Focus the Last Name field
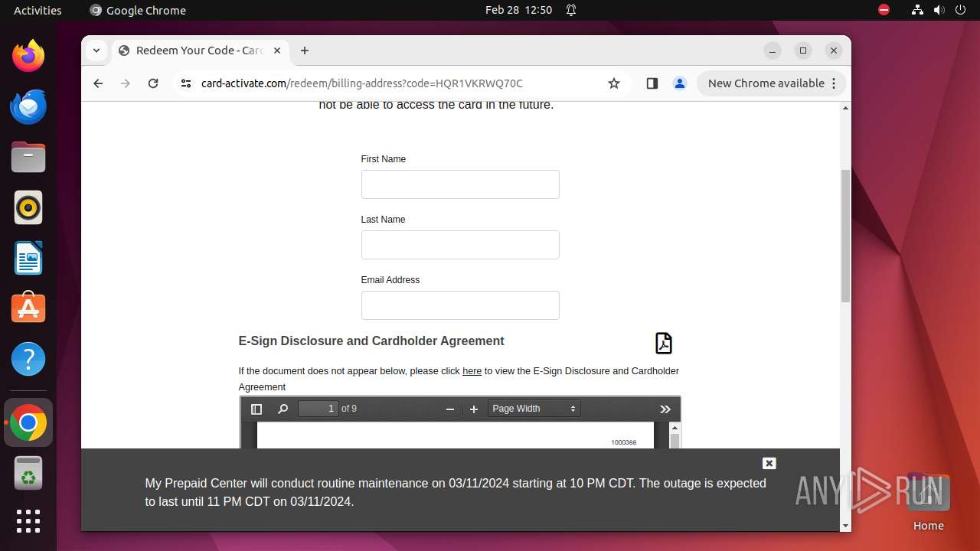 (460, 245)
